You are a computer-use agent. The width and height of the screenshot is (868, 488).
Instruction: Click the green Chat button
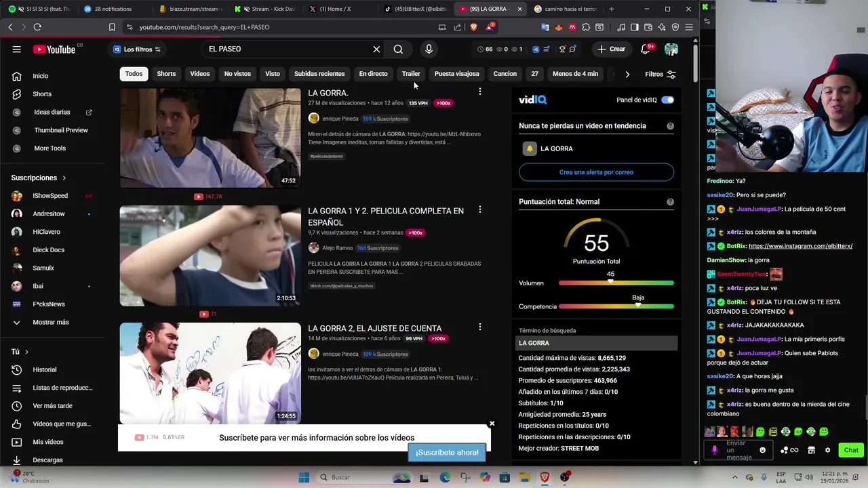tap(851, 450)
